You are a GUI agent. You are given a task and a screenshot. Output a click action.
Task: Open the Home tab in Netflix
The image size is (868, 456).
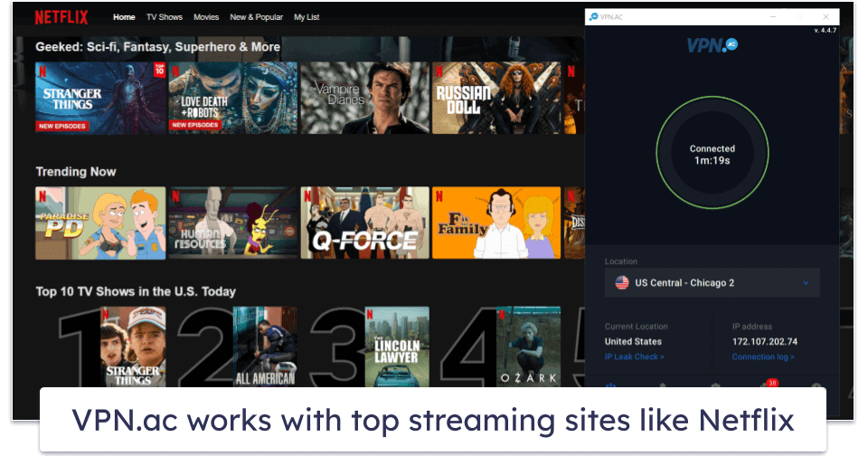coord(124,17)
